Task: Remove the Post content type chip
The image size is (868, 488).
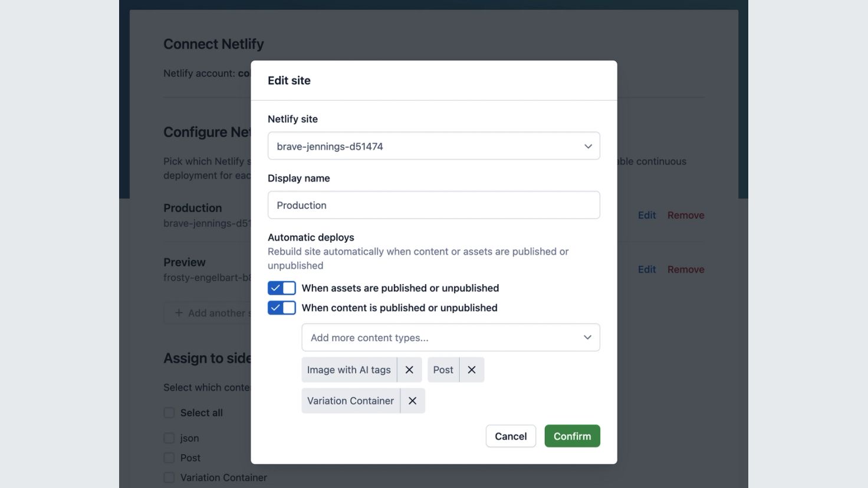Action: (472, 370)
